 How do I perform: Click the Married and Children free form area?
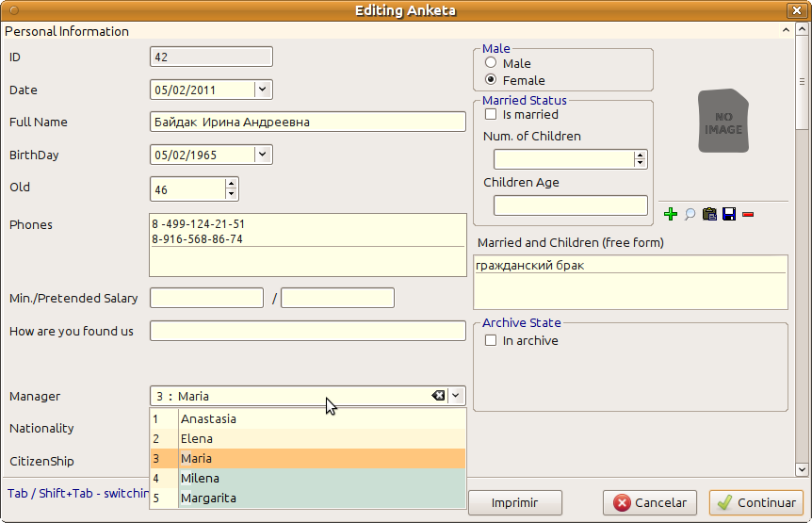(631, 282)
